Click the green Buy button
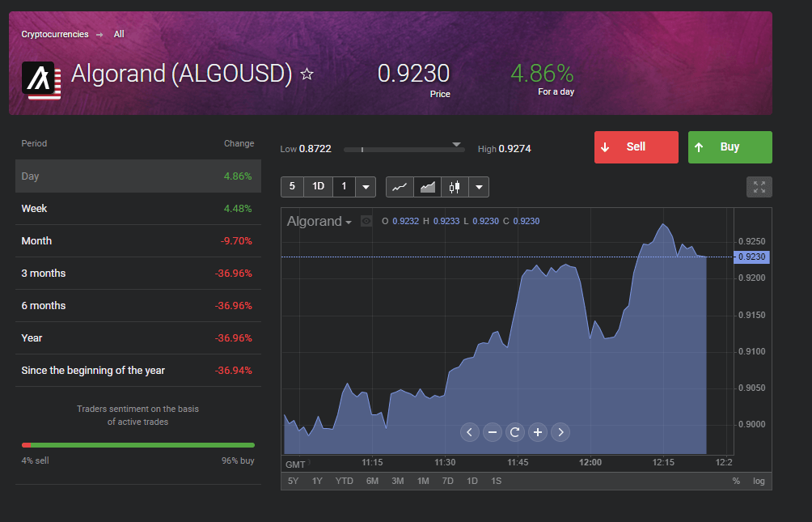812x522 pixels. tap(730, 147)
